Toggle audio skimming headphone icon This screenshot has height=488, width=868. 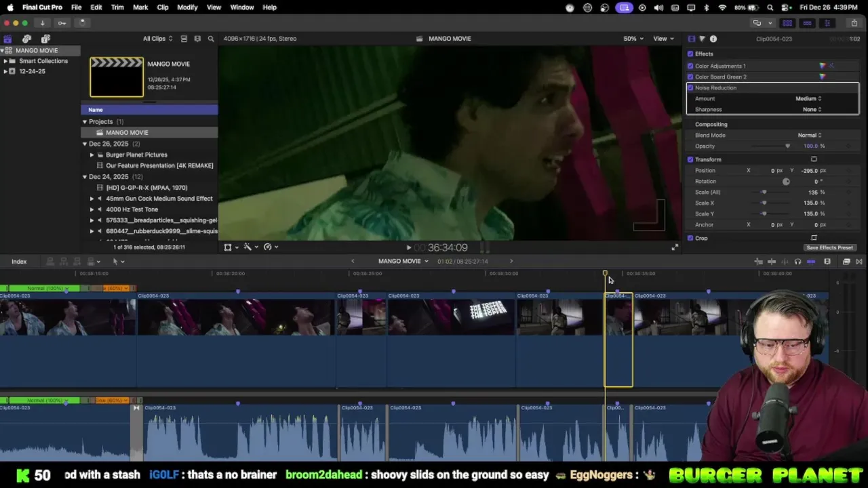tap(797, 262)
